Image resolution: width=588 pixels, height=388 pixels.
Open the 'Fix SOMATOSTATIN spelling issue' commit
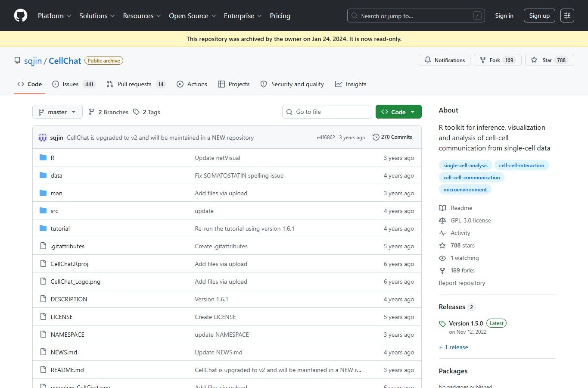(x=239, y=175)
